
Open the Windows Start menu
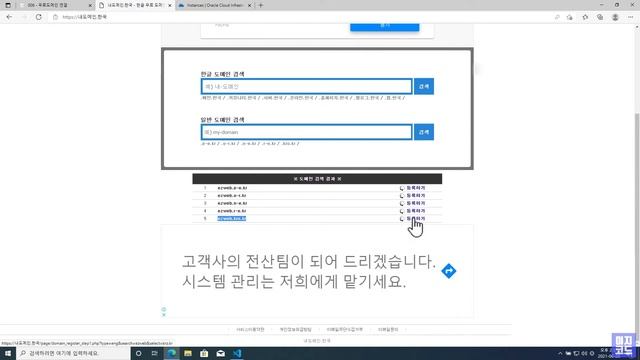pos(8,353)
